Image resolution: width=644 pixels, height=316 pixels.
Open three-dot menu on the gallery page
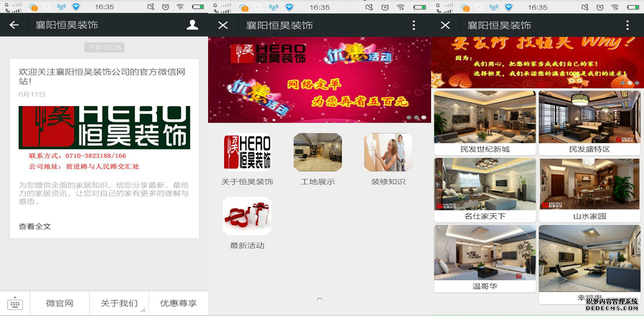click(x=628, y=25)
